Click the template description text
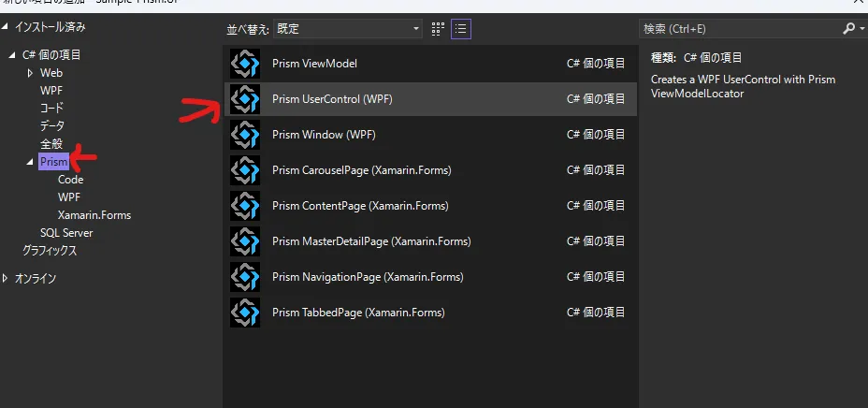The height and width of the screenshot is (408, 868). pos(743,86)
